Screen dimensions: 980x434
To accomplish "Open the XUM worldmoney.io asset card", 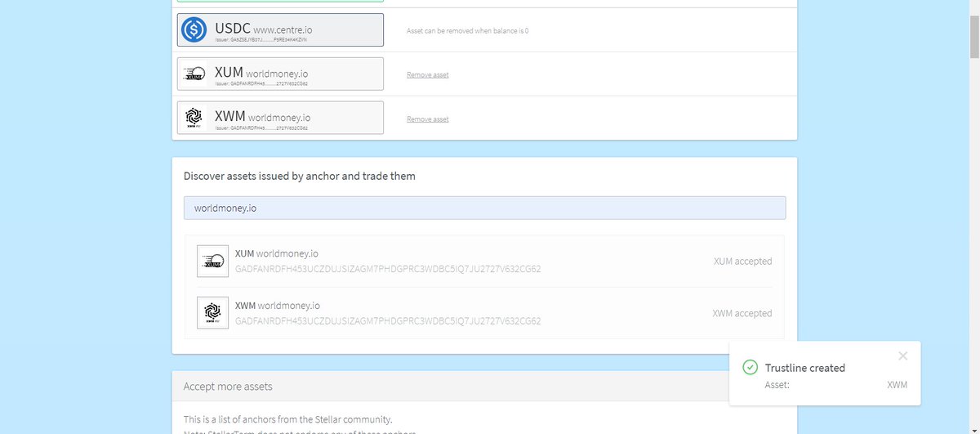I will pos(280,74).
